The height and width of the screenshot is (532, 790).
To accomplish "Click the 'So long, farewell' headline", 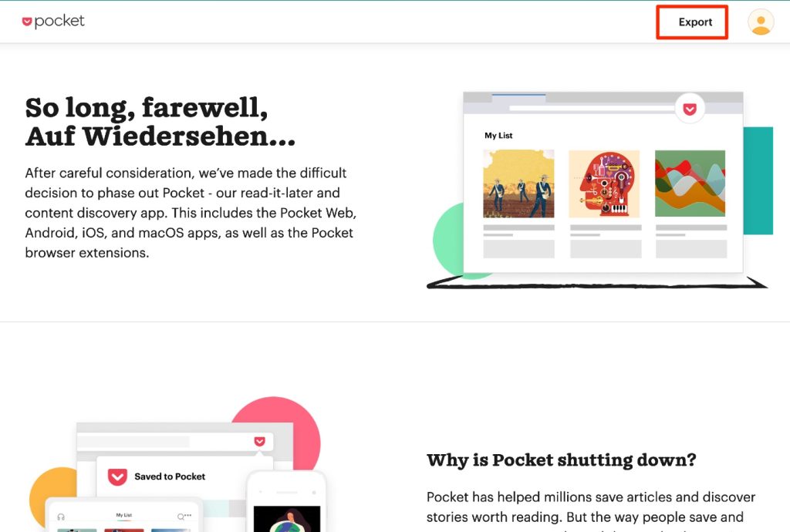I will [160, 122].
